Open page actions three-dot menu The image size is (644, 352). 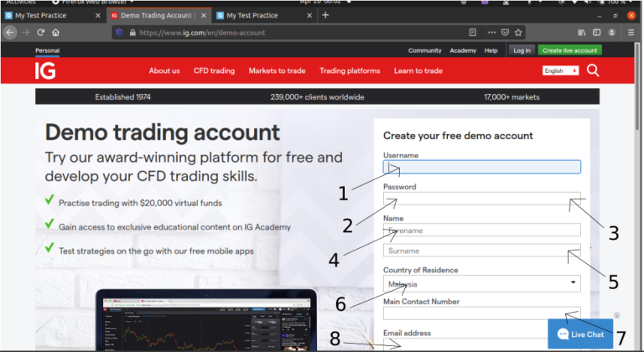pyautogui.click(x=491, y=33)
